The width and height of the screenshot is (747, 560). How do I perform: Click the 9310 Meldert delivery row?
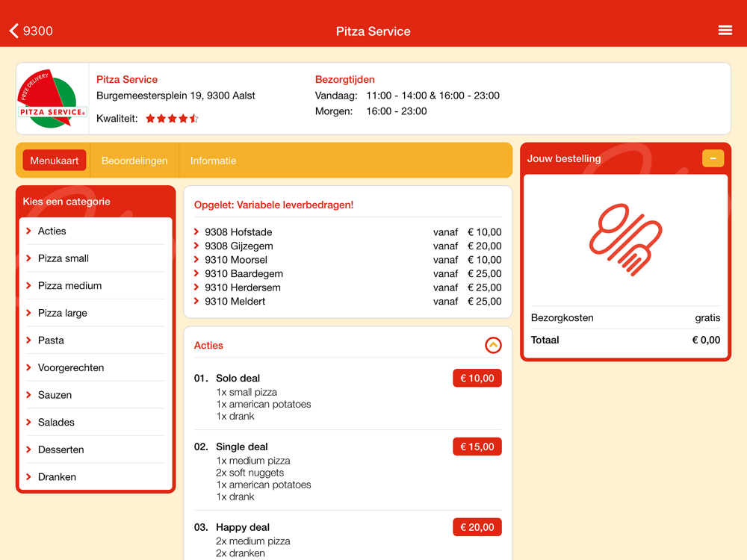pyautogui.click(x=348, y=302)
